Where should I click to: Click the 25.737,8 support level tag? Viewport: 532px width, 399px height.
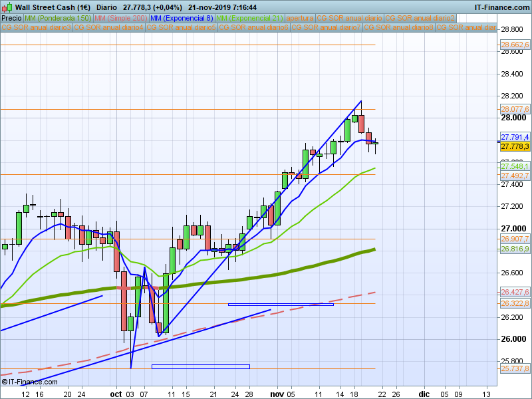(x=515, y=368)
